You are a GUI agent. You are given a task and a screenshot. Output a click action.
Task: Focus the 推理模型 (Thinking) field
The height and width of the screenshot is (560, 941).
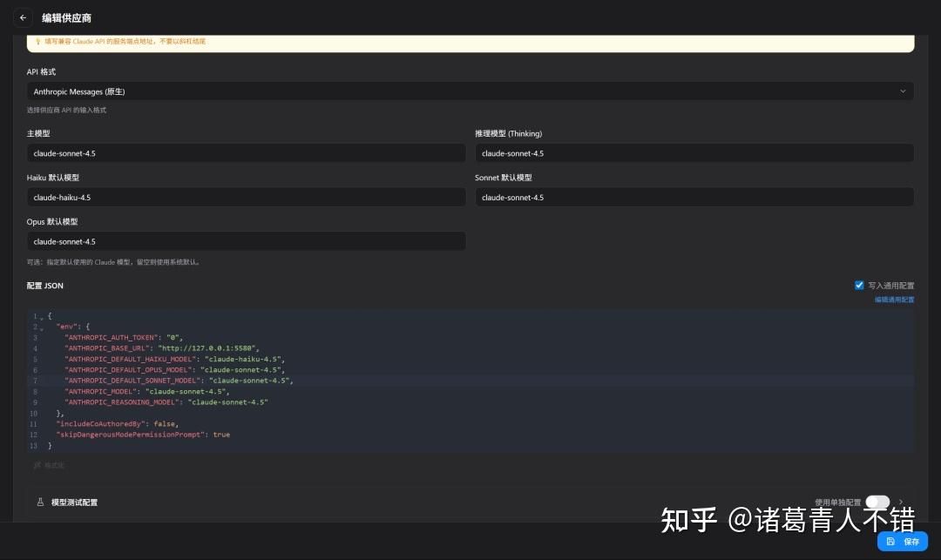[694, 153]
